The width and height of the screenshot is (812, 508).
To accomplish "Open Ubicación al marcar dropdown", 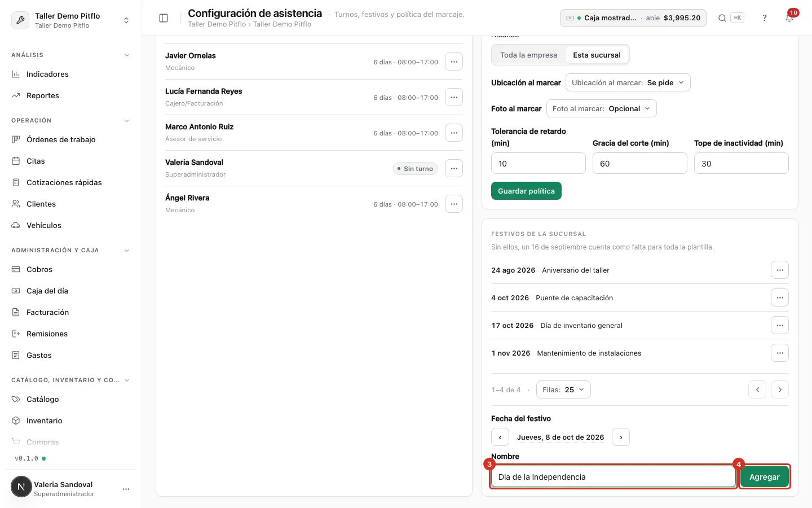I will [x=628, y=82].
